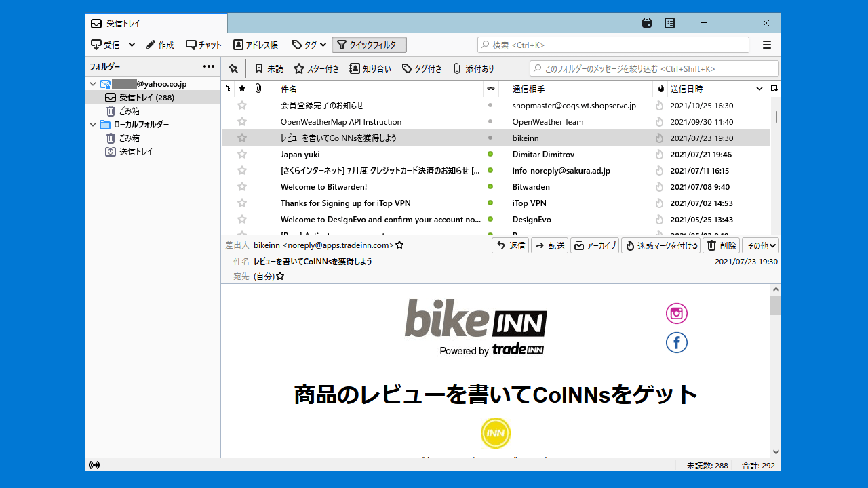Focus the global 検索 search field
868x488 pixels.
pyautogui.click(x=613, y=45)
